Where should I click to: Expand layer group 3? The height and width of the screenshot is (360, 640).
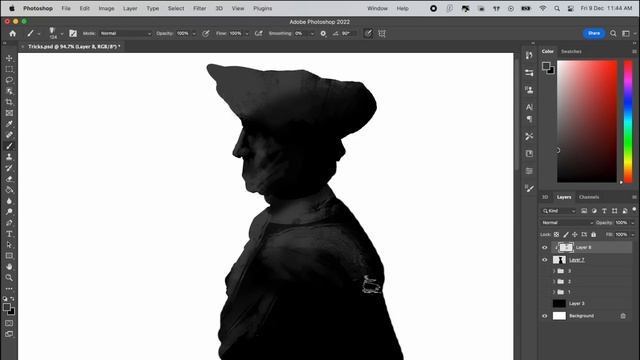tap(554, 271)
